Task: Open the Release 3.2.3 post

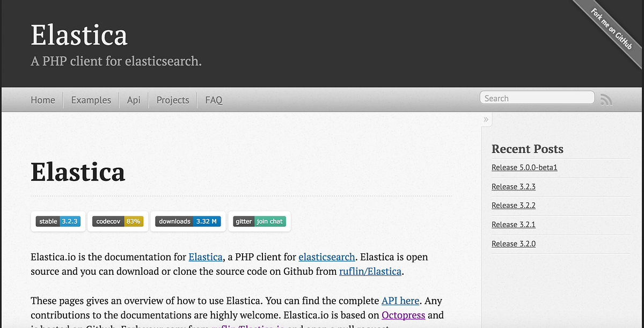Action: (514, 186)
